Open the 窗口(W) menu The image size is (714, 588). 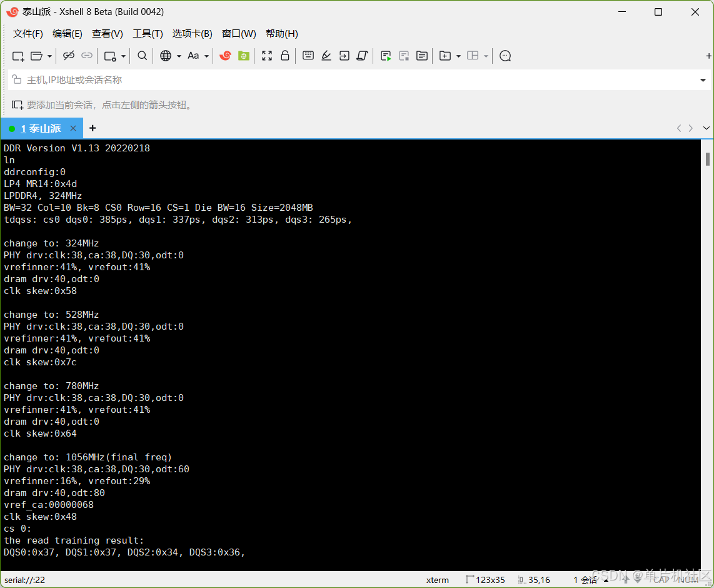coord(239,34)
